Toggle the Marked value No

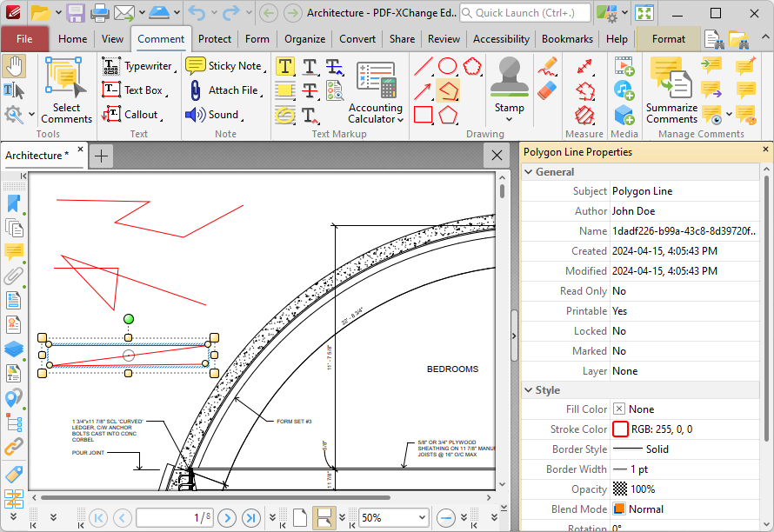(619, 351)
